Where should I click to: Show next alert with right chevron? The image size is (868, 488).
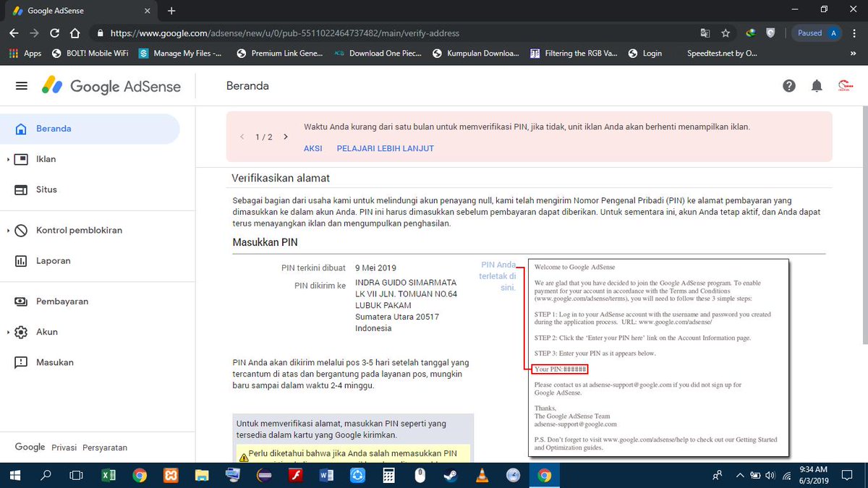point(286,137)
